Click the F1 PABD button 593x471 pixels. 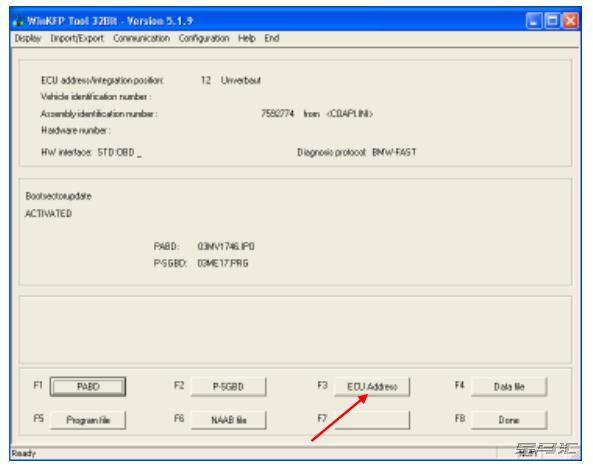[88, 387]
